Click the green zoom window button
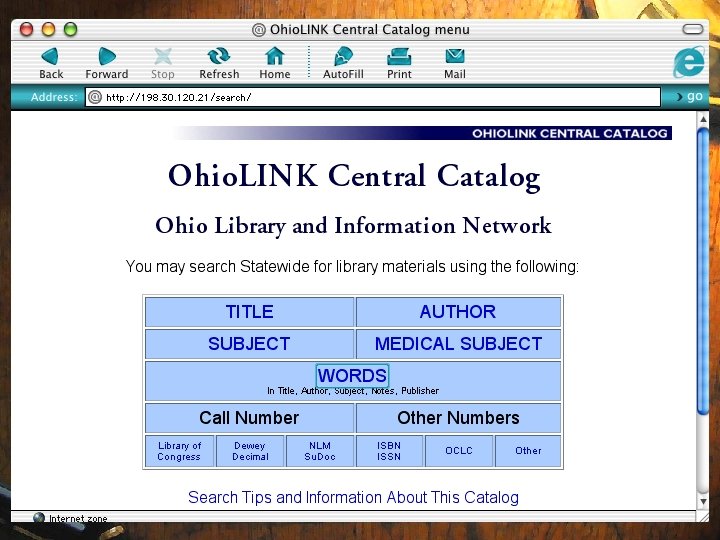The width and height of the screenshot is (720, 540). (x=70, y=29)
